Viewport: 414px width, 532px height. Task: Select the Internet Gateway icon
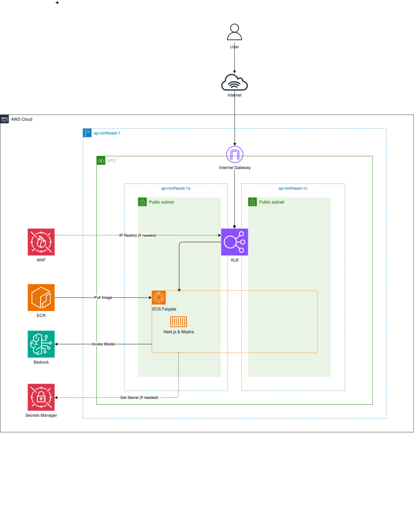235,155
